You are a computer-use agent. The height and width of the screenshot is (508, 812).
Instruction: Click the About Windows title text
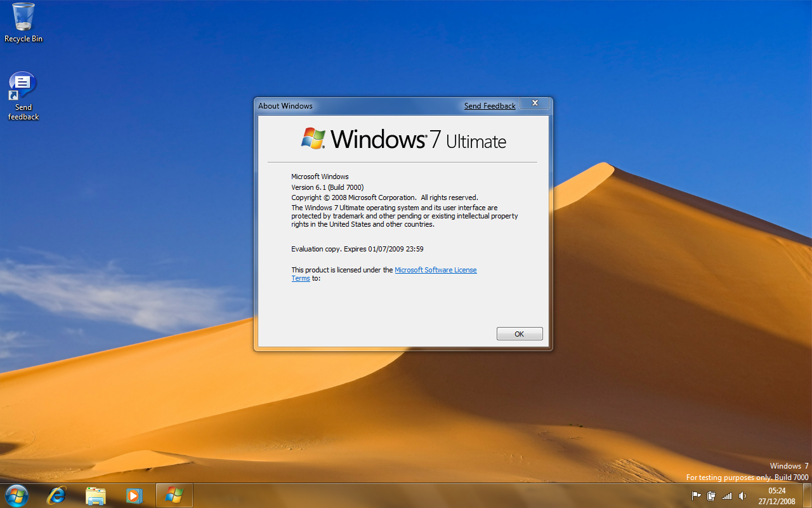click(285, 106)
